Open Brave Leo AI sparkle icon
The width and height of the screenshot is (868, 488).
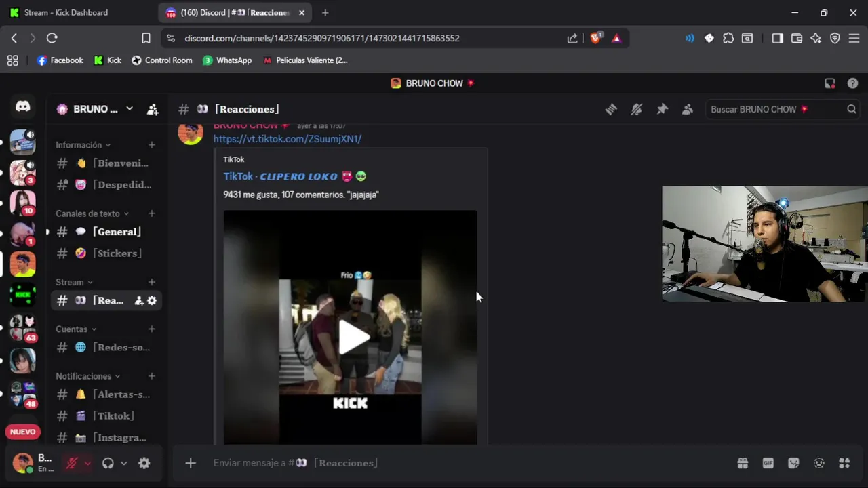pos(816,38)
